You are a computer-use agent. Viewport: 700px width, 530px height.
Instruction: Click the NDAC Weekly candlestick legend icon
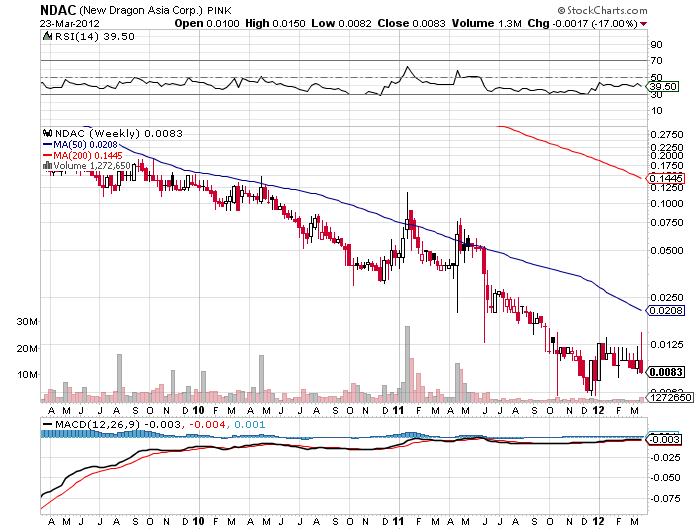(x=47, y=133)
